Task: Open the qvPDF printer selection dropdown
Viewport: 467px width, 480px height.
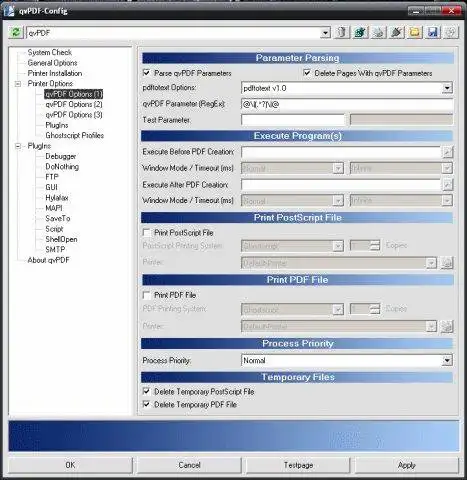Action: [325, 33]
